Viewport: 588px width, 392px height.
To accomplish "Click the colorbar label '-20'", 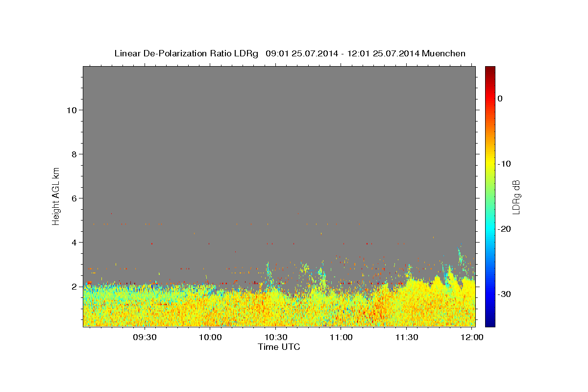I will coord(504,229).
